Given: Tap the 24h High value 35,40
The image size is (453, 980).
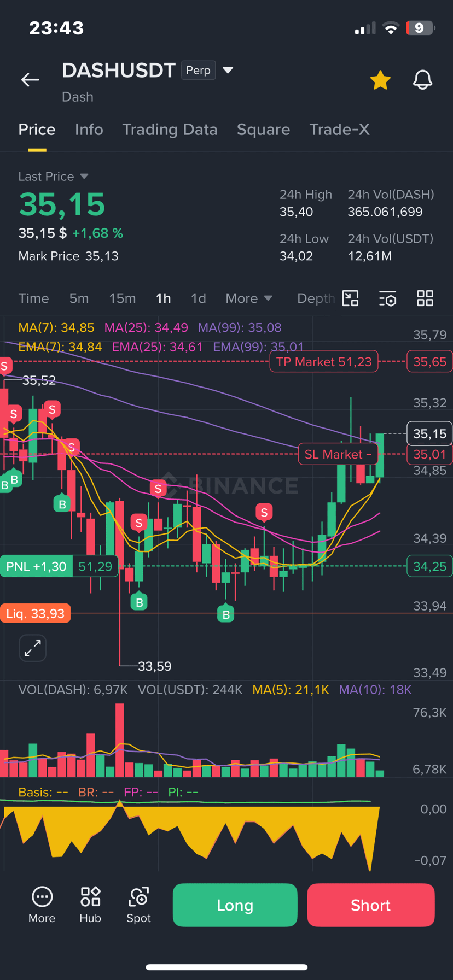Looking at the screenshot, I should coord(297,212).
